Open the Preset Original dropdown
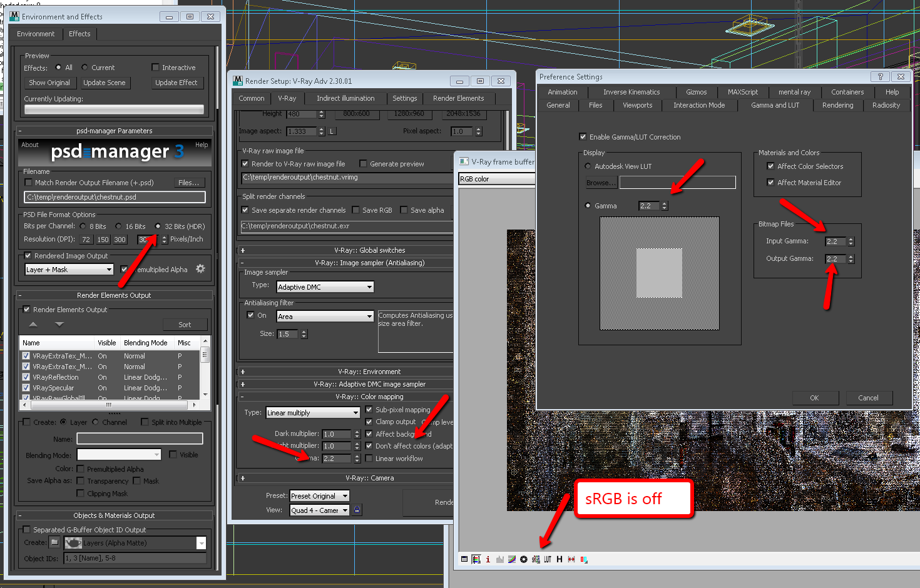The image size is (920, 588). point(319,495)
